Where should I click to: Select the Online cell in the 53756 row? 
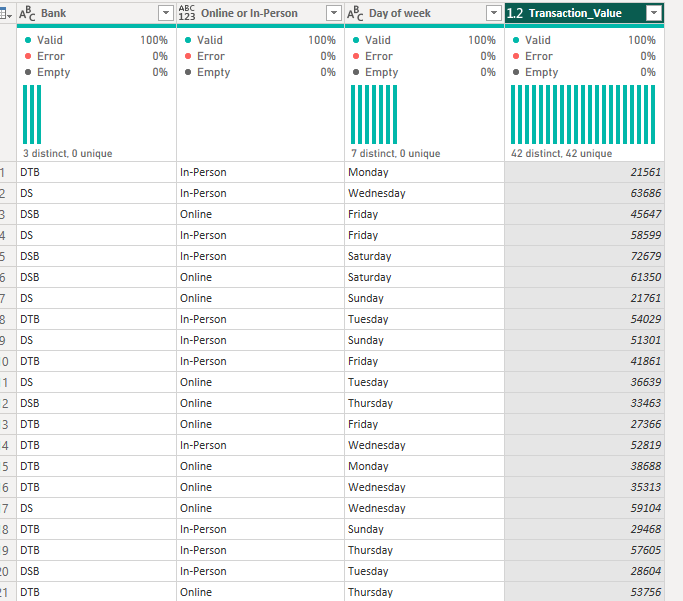point(260,592)
